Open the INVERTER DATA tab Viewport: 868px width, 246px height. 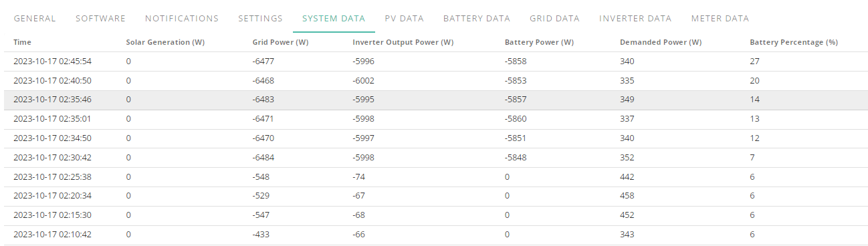[635, 19]
